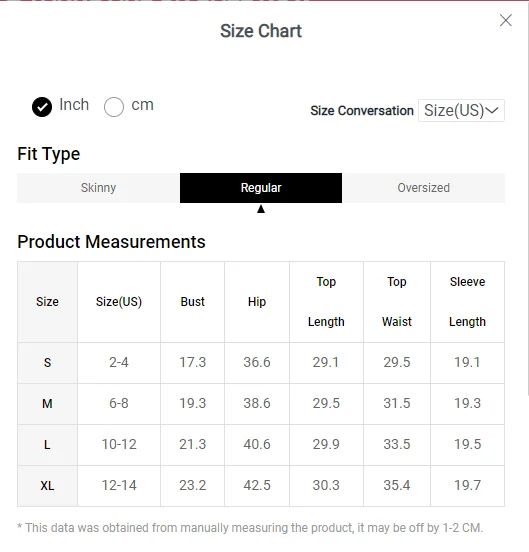
Task: Click the chevron in Size Conversation selector
Action: click(x=492, y=111)
